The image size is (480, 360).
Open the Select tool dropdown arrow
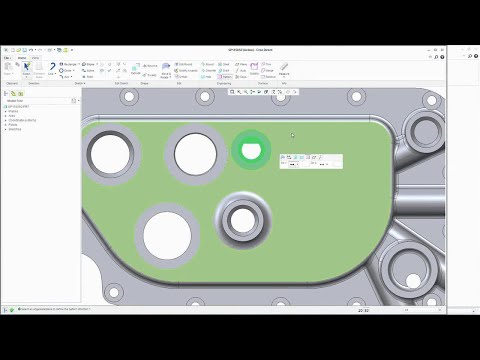(26, 77)
